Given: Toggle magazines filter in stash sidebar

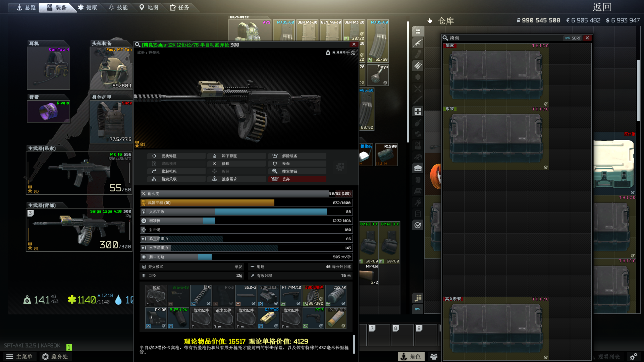Looking at the screenshot, I should 418,54.
